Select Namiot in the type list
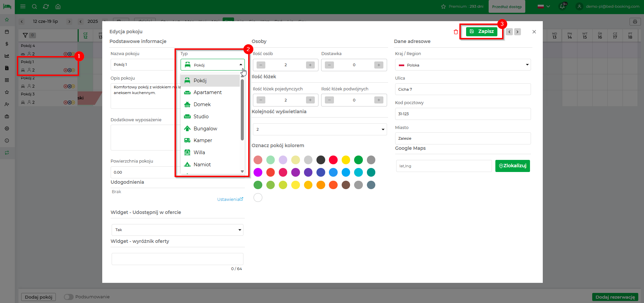644x303 pixels. (x=210, y=165)
